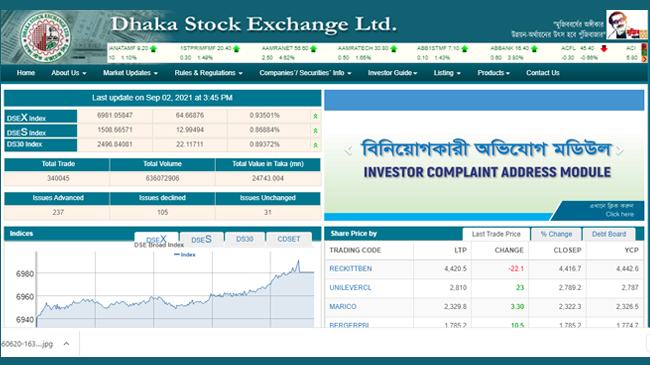650x365 pixels.
Task: Click the Click here banner button
Action: tap(619, 214)
